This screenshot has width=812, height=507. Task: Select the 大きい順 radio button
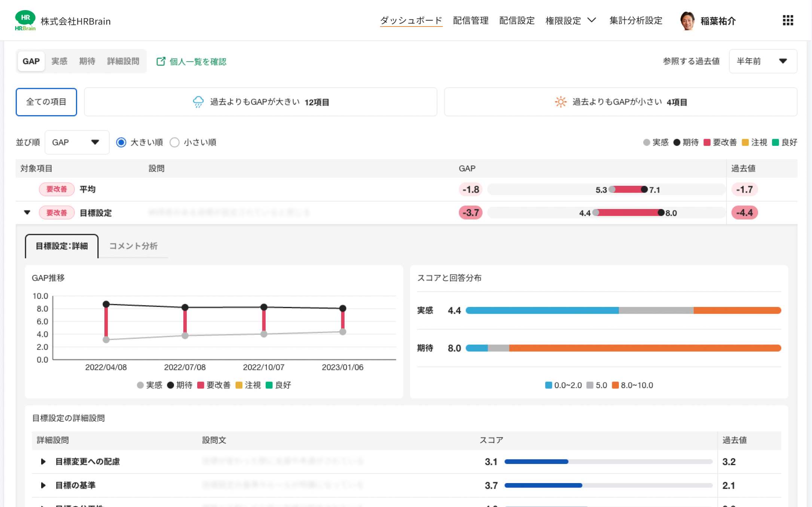[121, 142]
